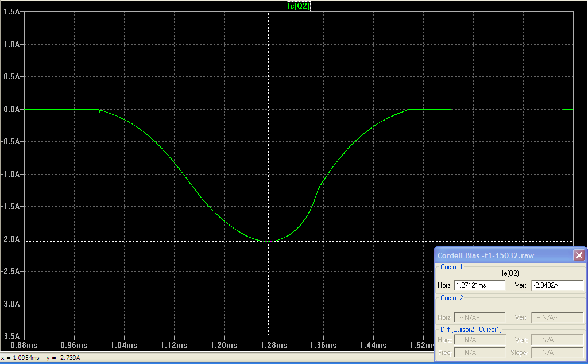588x364 pixels.
Task: Click the Diff Horz field
Action: [479, 340]
